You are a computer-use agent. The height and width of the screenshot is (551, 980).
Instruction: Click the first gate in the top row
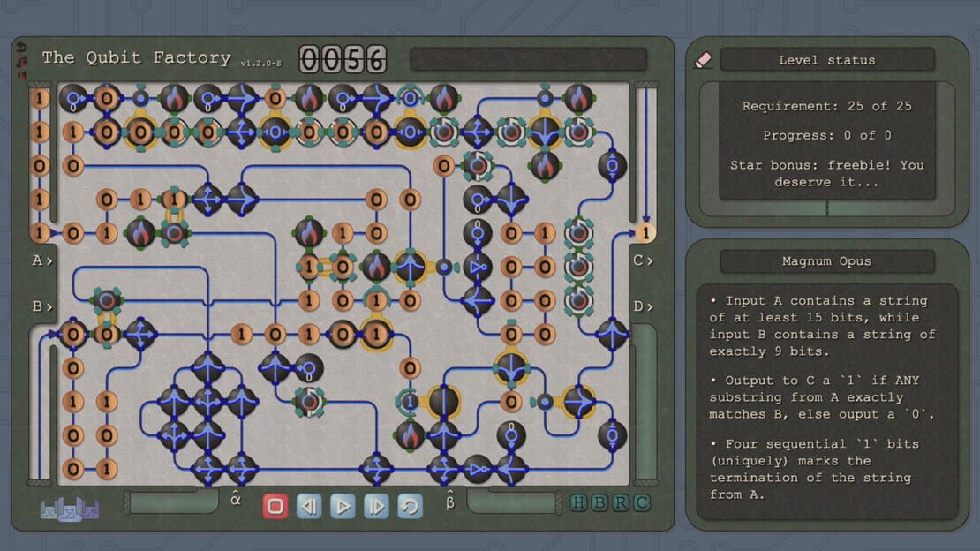click(73, 98)
